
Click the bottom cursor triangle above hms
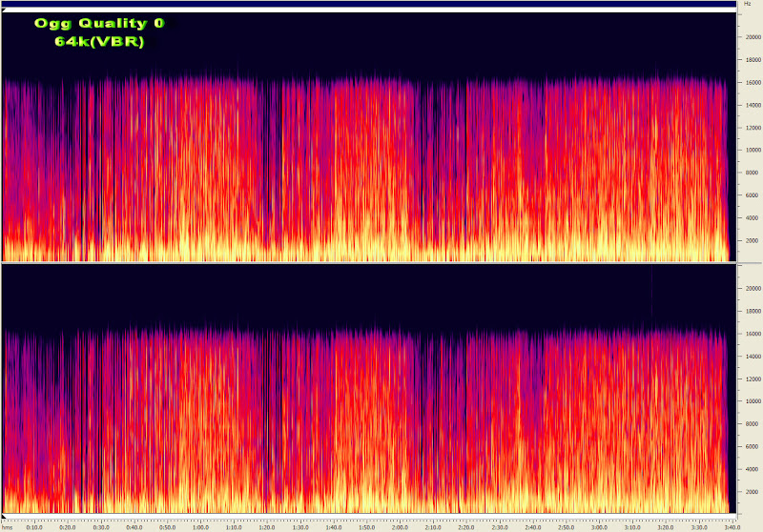click(5, 518)
